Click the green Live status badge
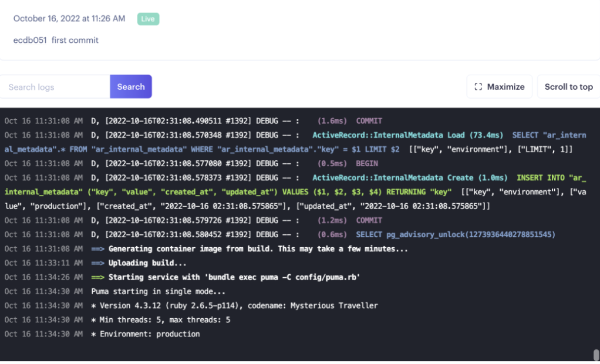This screenshot has width=600, height=364. click(x=148, y=19)
